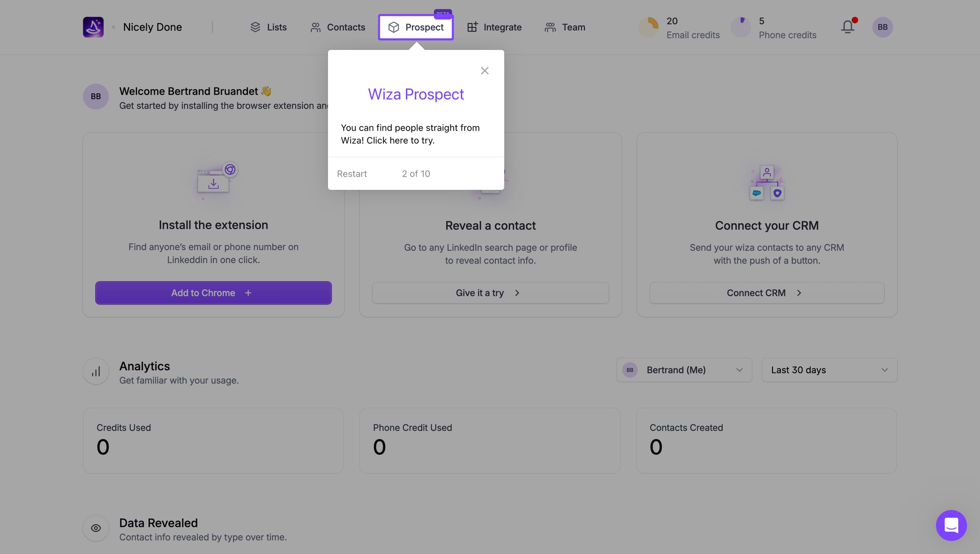
Task: Go to the Lists menu item
Action: coord(268,27)
